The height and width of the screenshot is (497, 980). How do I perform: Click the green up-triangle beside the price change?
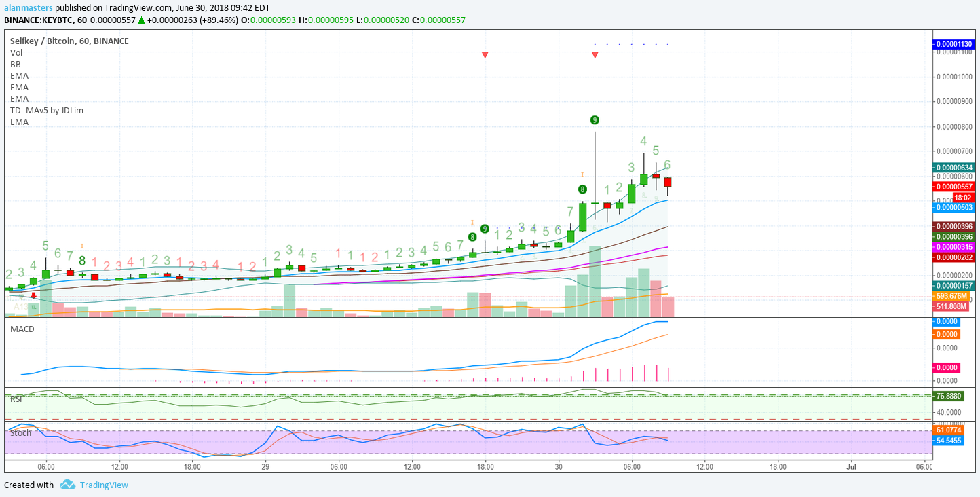[x=141, y=20]
